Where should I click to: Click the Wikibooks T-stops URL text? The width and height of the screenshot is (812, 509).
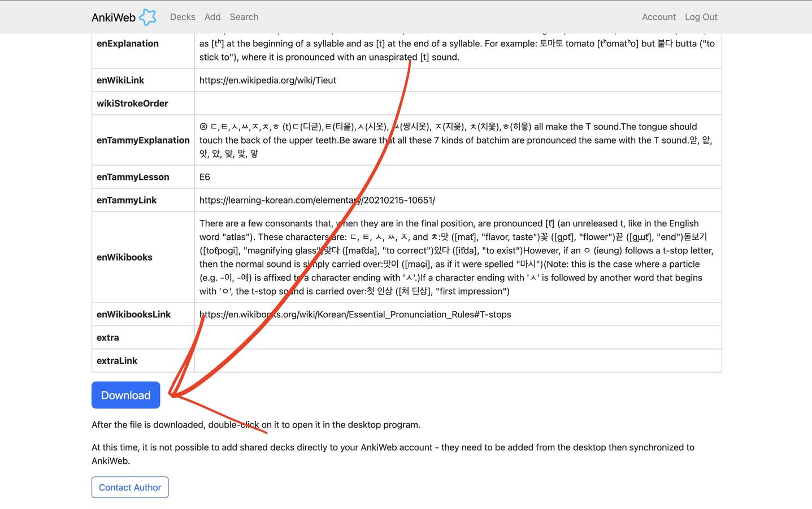(x=355, y=314)
